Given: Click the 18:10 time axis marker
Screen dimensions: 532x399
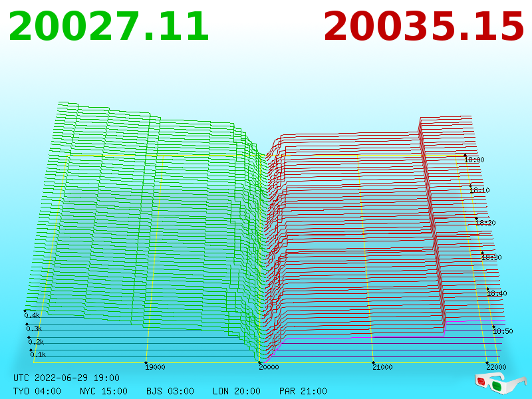Looking at the screenshot, I should click(479, 190).
